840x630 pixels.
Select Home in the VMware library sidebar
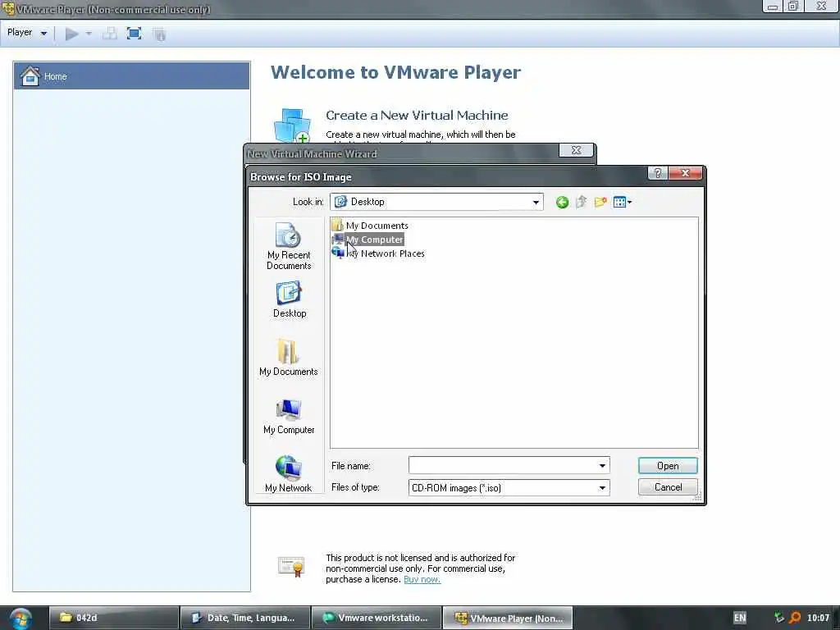tap(132, 76)
